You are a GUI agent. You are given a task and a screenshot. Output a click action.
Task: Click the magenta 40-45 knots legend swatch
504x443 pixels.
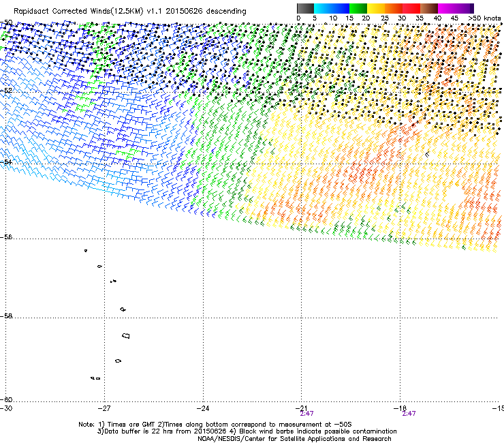(x=447, y=8)
